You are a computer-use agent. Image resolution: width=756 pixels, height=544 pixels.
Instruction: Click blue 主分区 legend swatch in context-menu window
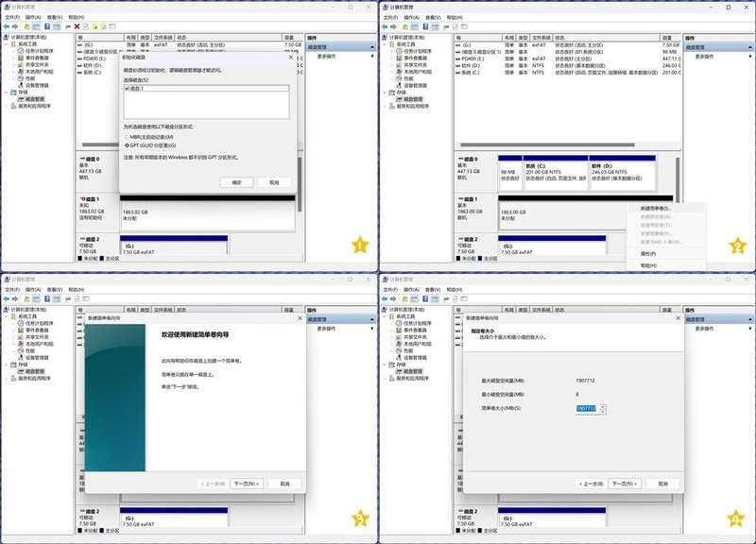click(x=480, y=259)
